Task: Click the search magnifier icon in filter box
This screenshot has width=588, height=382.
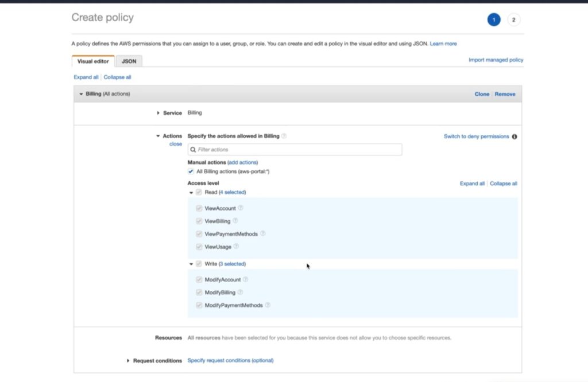Action: click(x=193, y=150)
